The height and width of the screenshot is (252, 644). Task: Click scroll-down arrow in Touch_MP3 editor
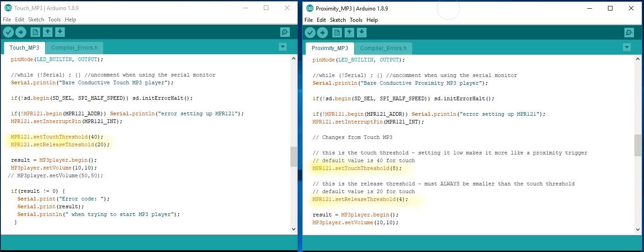[x=293, y=229]
